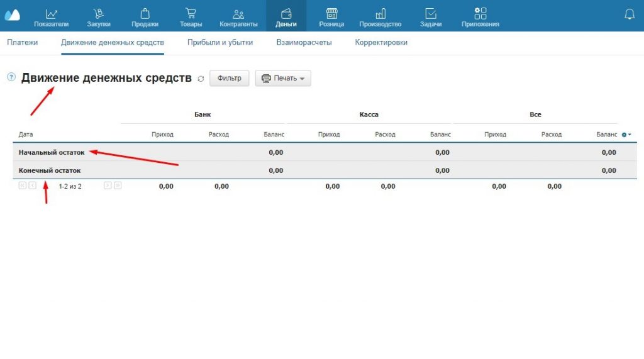
Task: Click the Конечный остаток row
Action: pos(325,170)
